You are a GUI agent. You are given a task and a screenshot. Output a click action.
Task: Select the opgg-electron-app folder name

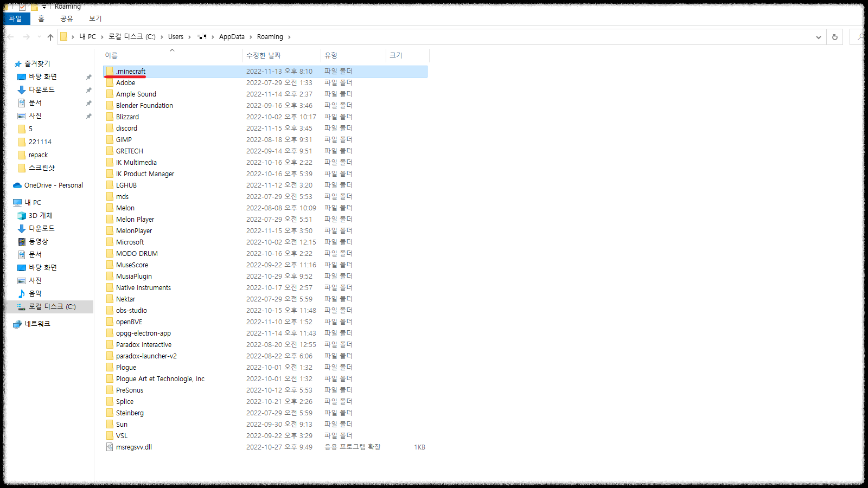pyautogui.click(x=143, y=333)
